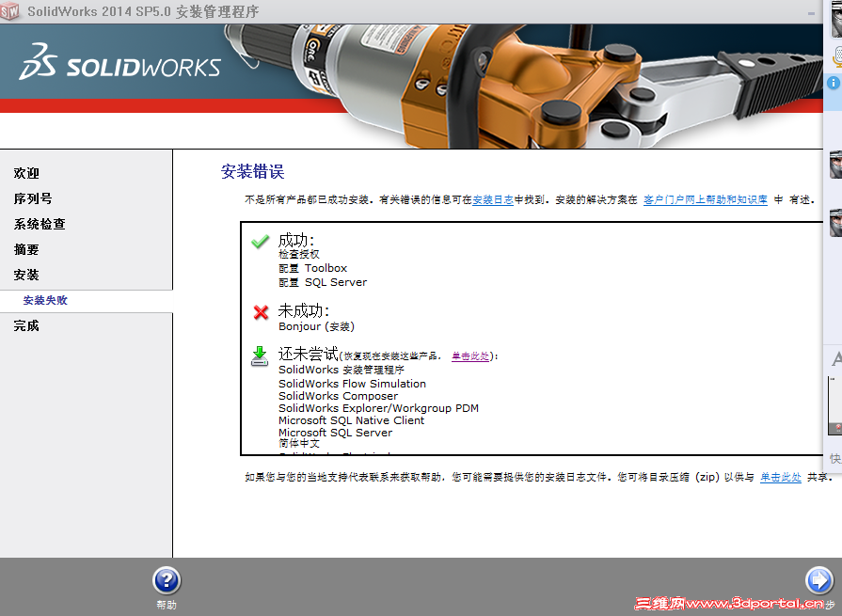Minimize the installation manager window
This screenshot has width=842, height=616.
[x=811, y=13]
